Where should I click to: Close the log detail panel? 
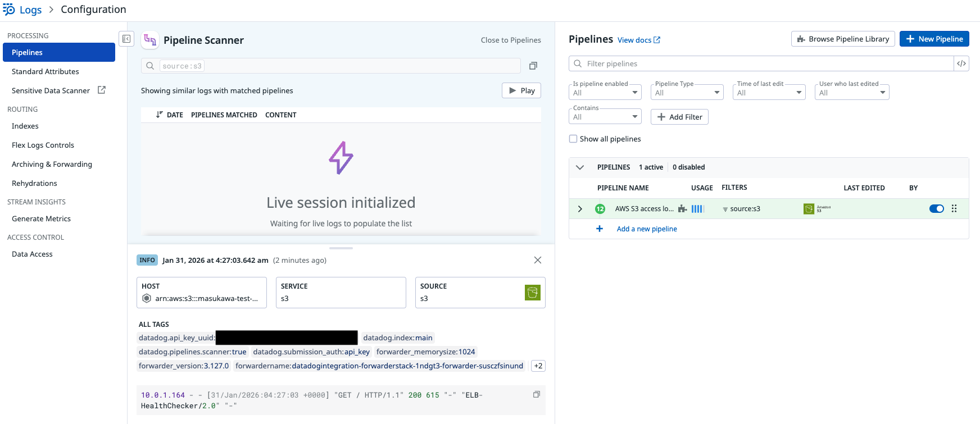538,260
